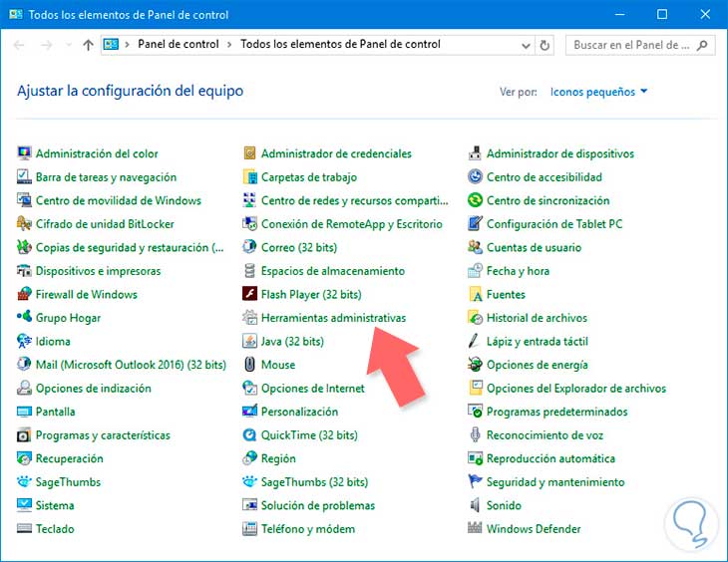Open the Windows Defender icon
728x562 pixels.
(475, 528)
